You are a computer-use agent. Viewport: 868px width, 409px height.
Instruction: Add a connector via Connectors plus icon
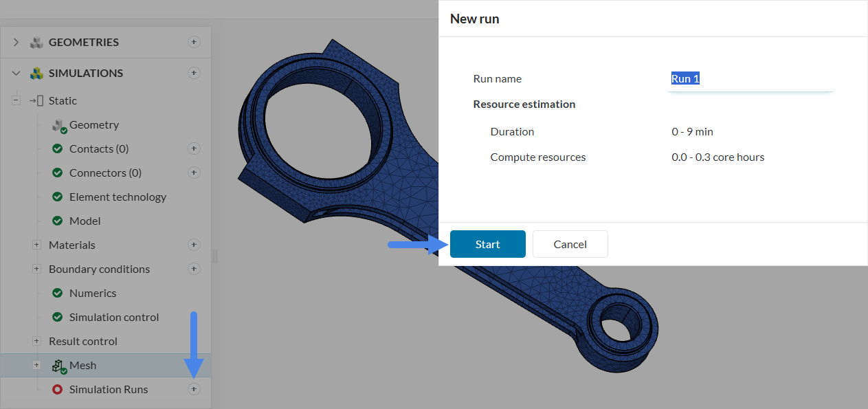(194, 173)
